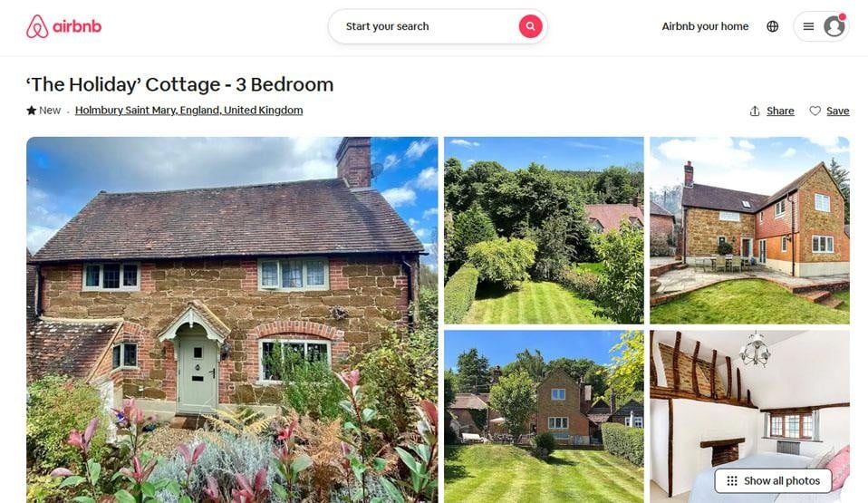This screenshot has width=868, height=503.
Task: Click the Save text link
Action: click(x=837, y=111)
